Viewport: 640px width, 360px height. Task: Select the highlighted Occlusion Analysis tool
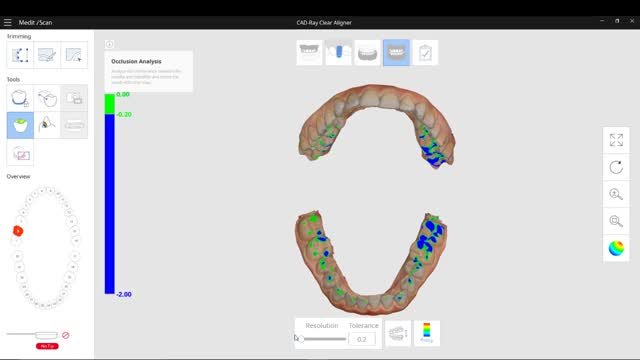point(20,125)
